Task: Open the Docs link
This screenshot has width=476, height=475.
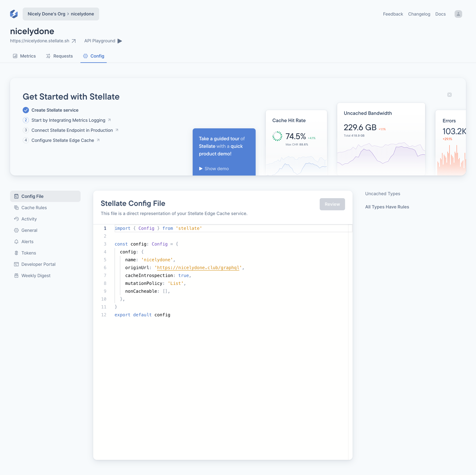Action: [x=440, y=14]
